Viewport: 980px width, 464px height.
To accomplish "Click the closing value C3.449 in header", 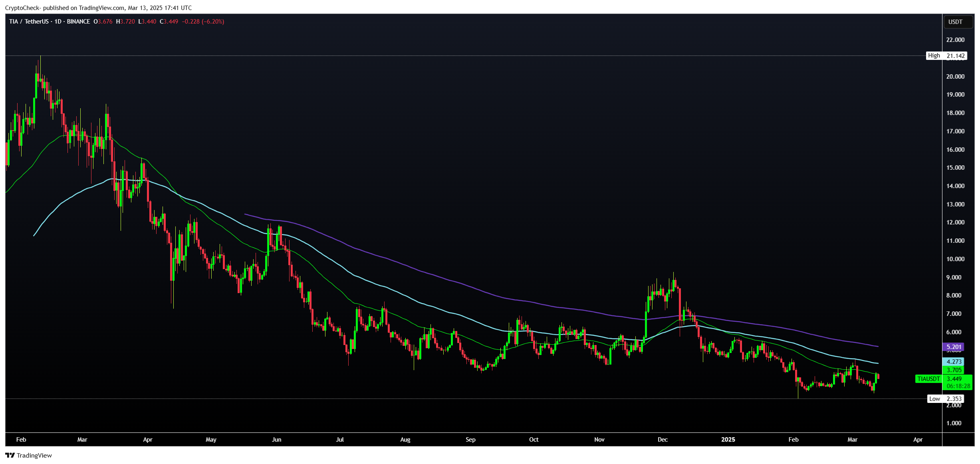I will pyautogui.click(x=169, y=22).
